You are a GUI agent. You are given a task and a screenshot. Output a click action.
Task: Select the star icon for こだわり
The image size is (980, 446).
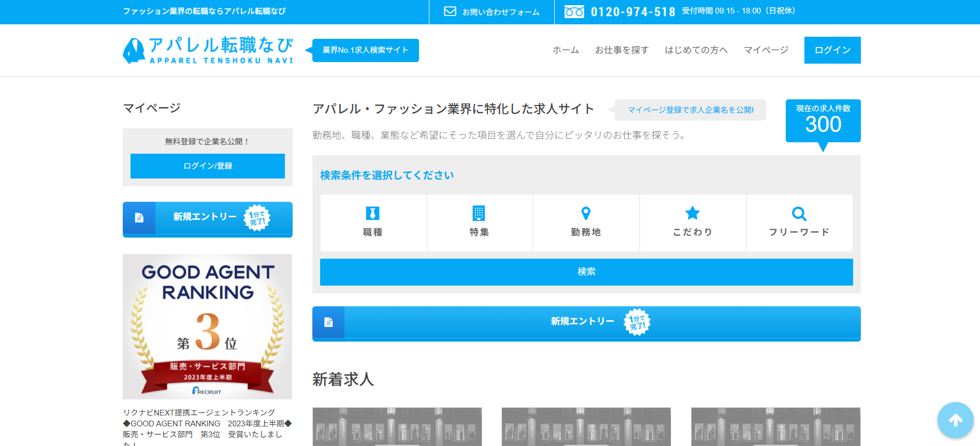click(693, 213)
